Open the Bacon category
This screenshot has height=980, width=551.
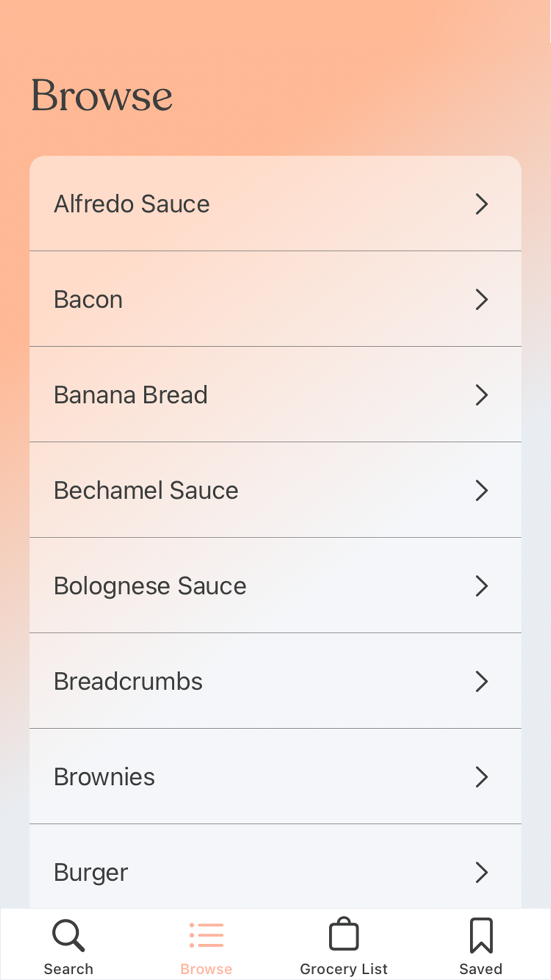pyautogui.click(x=89, y=300)
